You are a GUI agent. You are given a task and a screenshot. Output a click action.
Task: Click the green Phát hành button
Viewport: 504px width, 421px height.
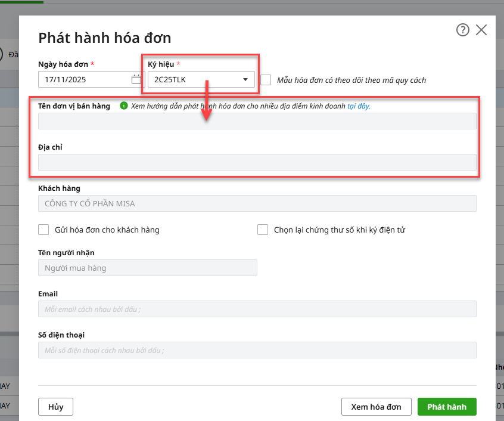pyautogui.click(x=447, y=407)
